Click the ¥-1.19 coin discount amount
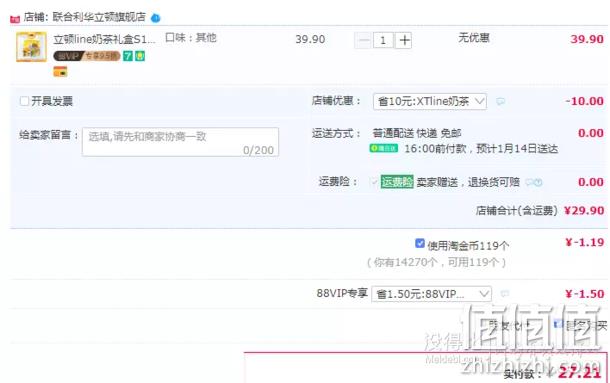Screen dimensions: 610x383 click(x=585, y=242)
